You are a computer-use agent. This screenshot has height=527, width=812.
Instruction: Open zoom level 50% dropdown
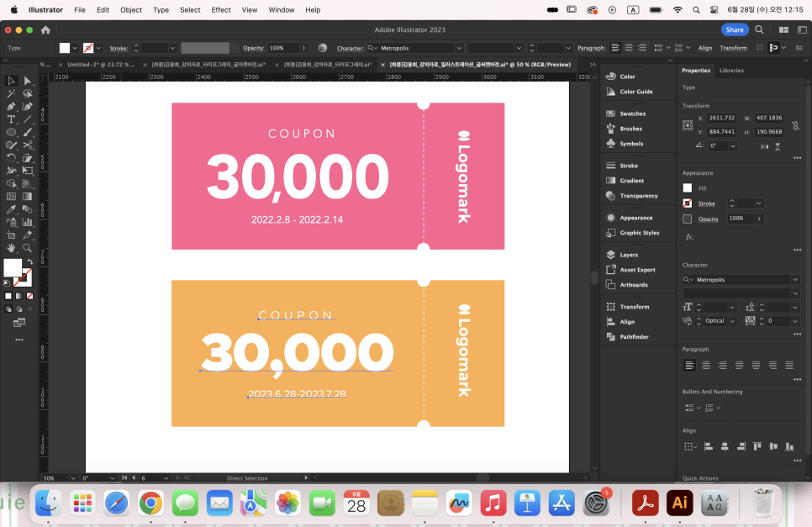[x=73, y=477]
